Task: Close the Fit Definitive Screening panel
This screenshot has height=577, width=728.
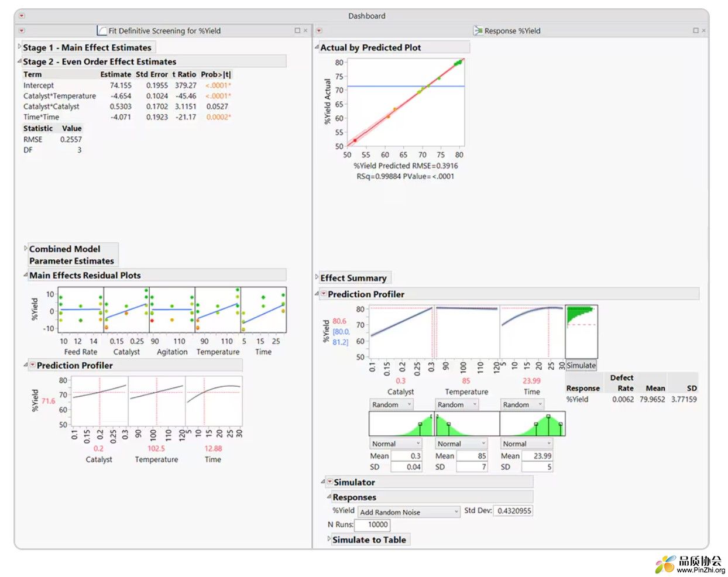Action: [x=305, y=30]
